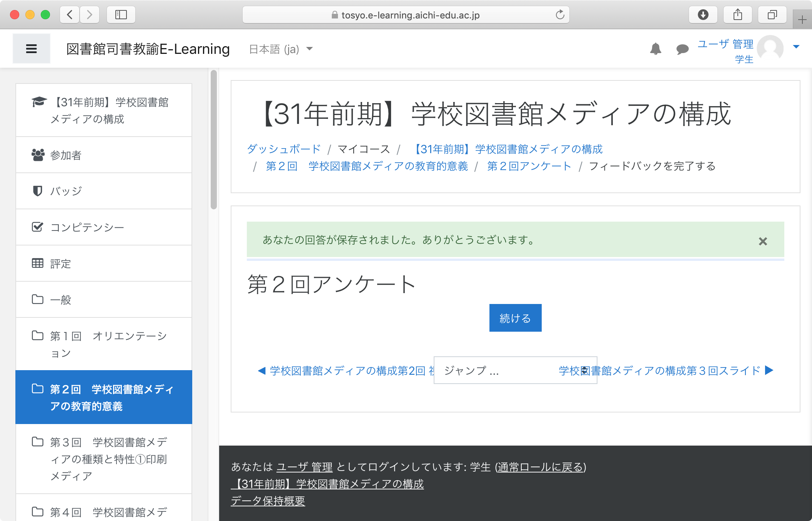Open ユーザ 管理 link in footer
The image size is (812, 521).
304,467
